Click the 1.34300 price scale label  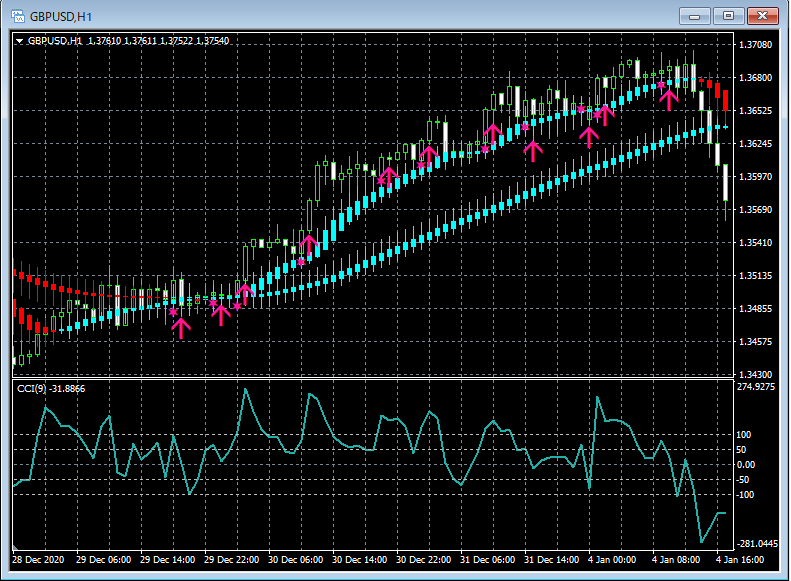755,374
